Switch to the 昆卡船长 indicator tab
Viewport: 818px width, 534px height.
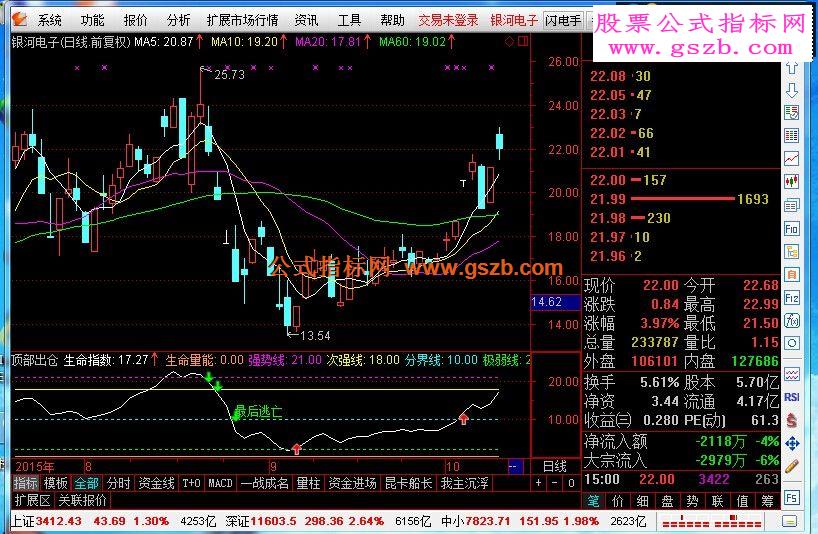pos(408,483)
